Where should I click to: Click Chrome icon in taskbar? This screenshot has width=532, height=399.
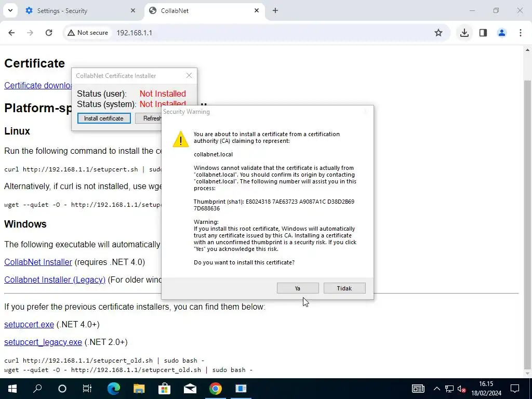pos(215,389)
